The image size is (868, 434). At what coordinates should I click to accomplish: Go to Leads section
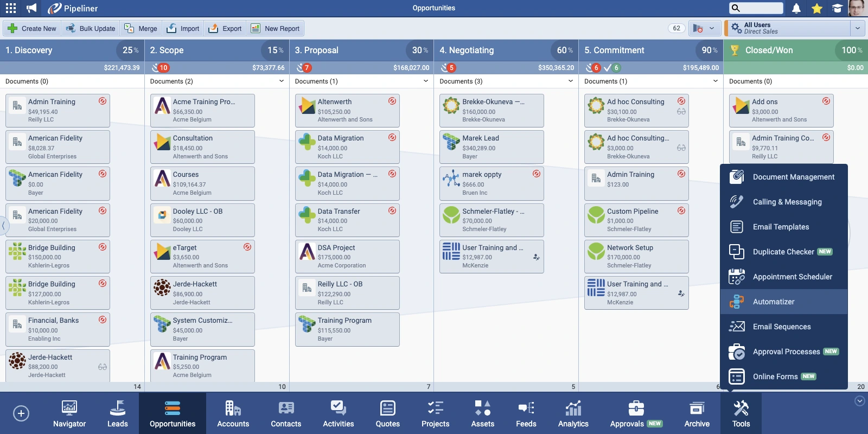pyautogui.click(x=118, y=413)
